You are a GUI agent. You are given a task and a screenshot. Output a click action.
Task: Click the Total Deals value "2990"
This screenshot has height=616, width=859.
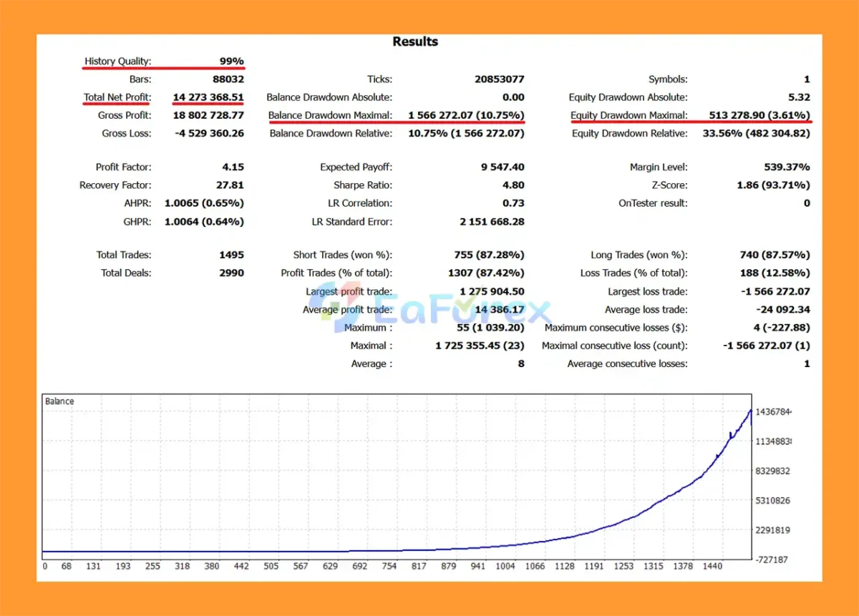click(x=231, y=273)
